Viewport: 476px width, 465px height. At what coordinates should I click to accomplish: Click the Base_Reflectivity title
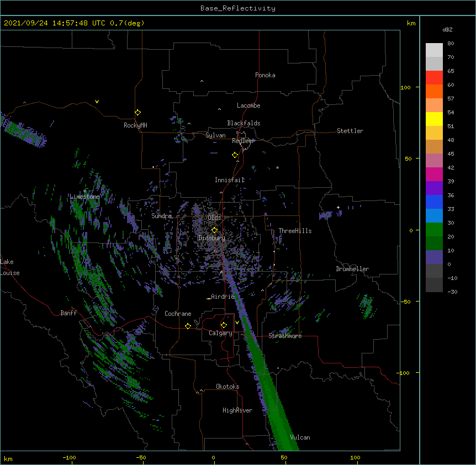coord(238,8)
